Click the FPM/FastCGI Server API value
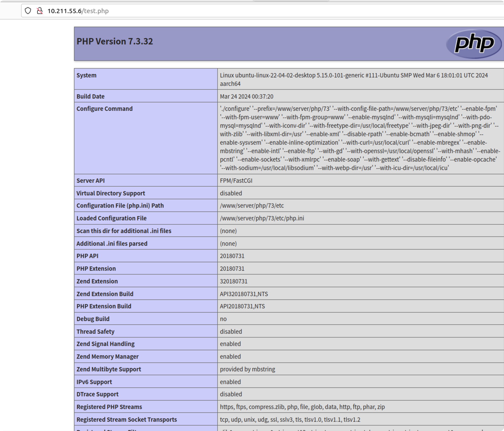The height and width of the screenshot is (431, 504). 236,181
